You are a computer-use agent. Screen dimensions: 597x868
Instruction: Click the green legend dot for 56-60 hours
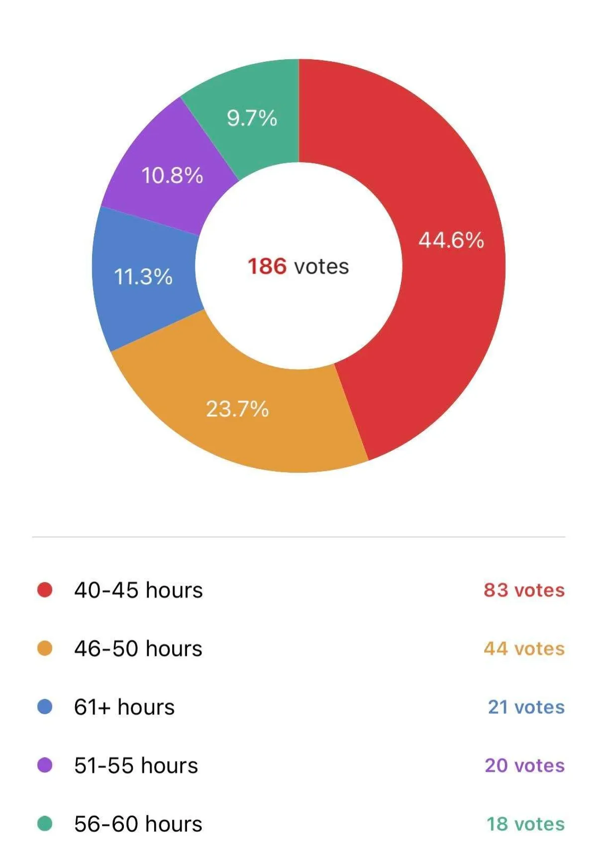coord(45,824)
